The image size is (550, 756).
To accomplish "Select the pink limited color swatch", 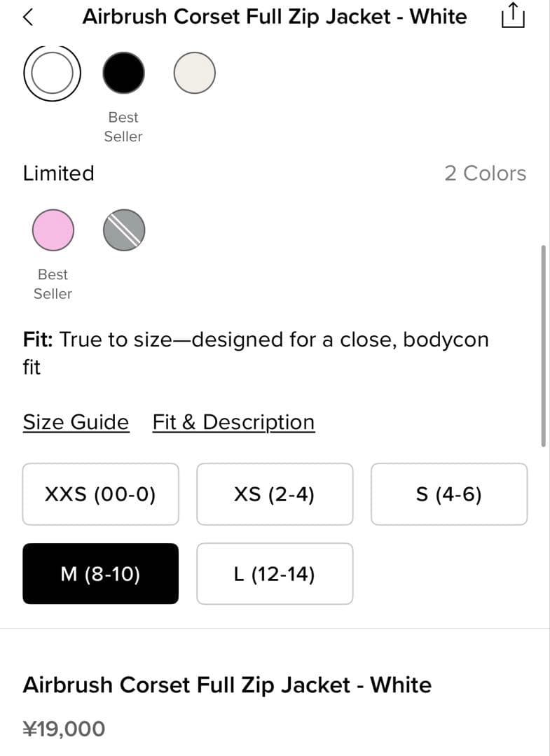I will point(53,230).
